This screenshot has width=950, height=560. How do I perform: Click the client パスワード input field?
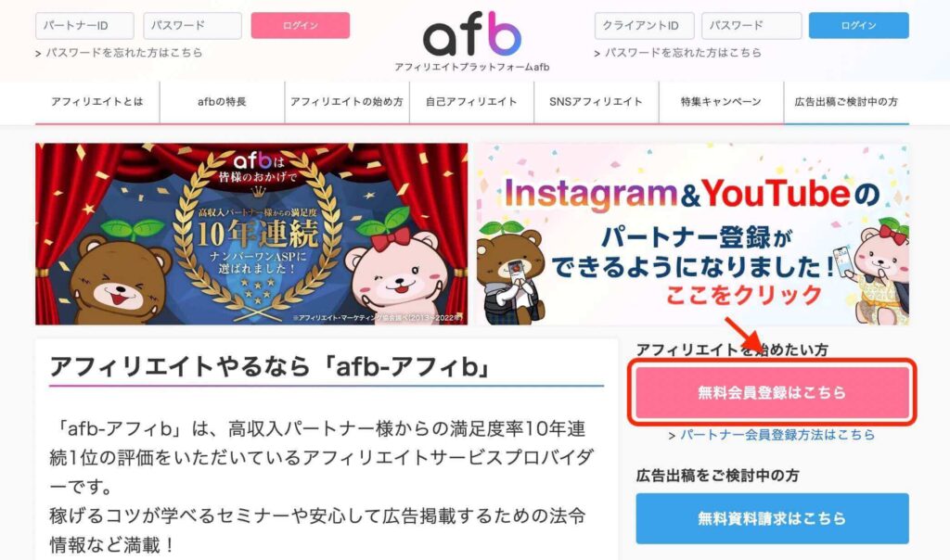pyautogui.click(x=751, y=25)
